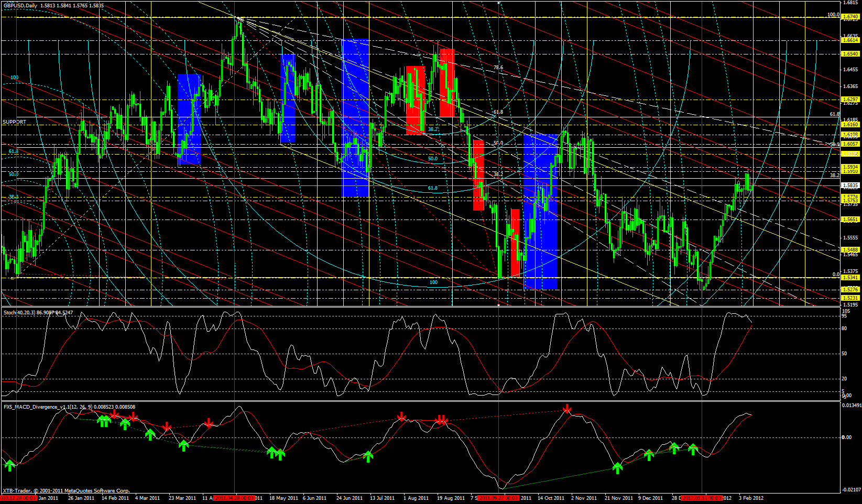Click the 1.6160 yellow price tag
The width and height of the screenshot is (862, 504).
click(850, 125)
